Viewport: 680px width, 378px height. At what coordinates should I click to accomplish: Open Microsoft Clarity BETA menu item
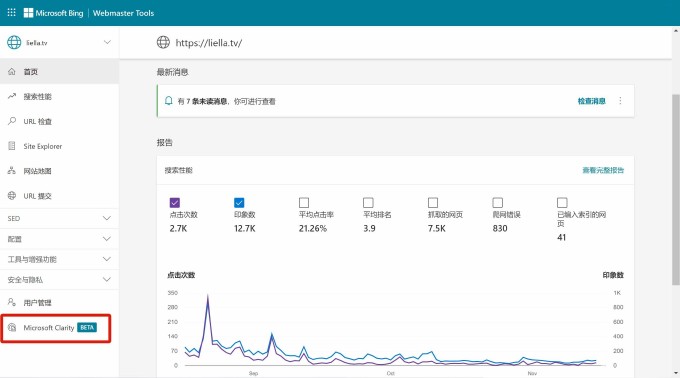pyautogui.click(x=56, y=328)
